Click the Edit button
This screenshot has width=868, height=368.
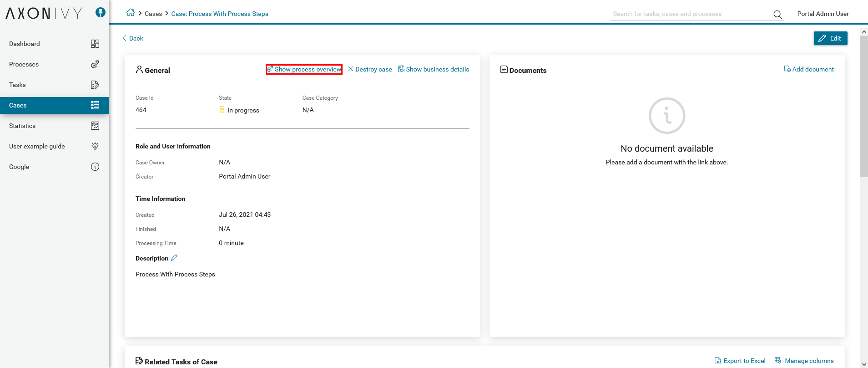[x=830, y=38]
